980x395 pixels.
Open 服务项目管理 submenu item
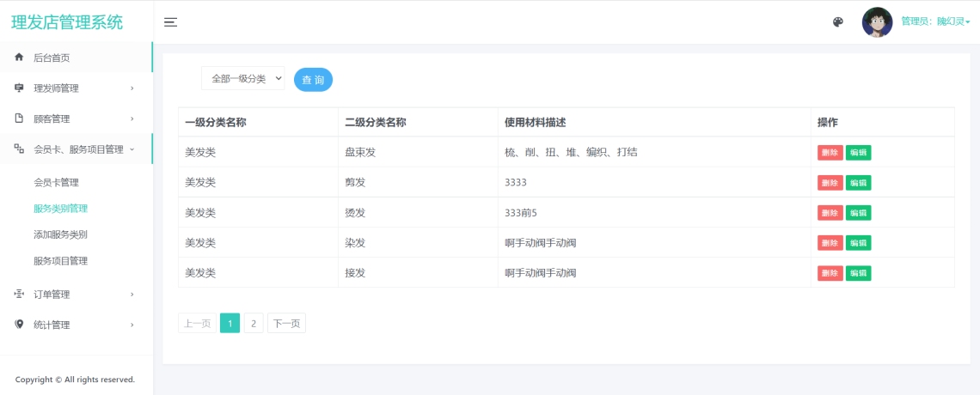click(61, 261)
